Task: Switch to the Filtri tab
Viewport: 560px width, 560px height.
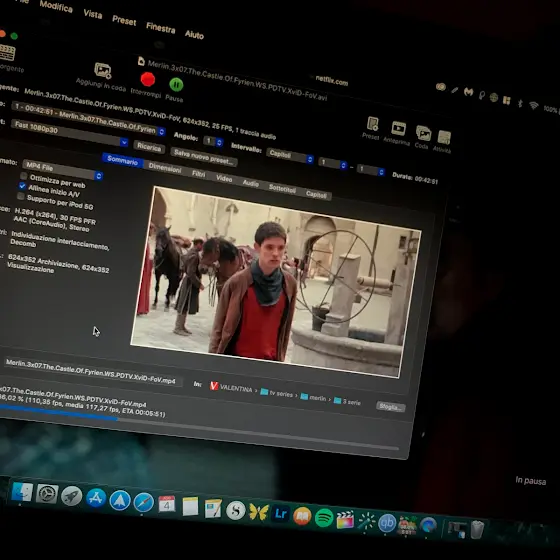Action: (x=199, y=174)
